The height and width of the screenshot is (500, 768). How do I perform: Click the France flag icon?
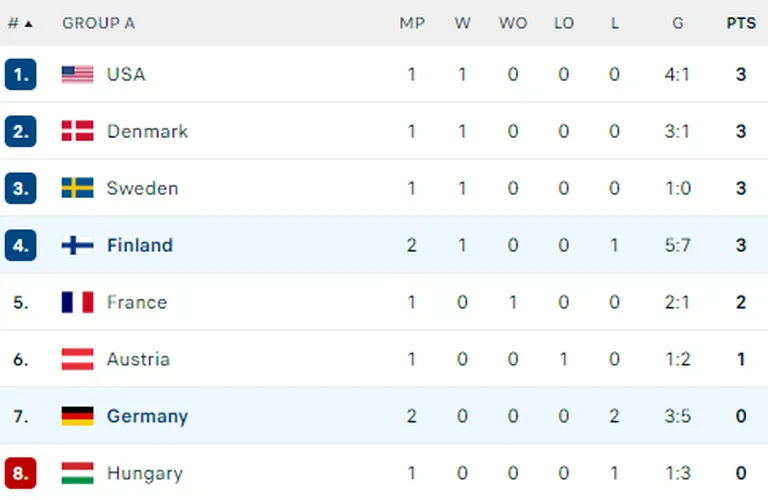tap(77, 302)
